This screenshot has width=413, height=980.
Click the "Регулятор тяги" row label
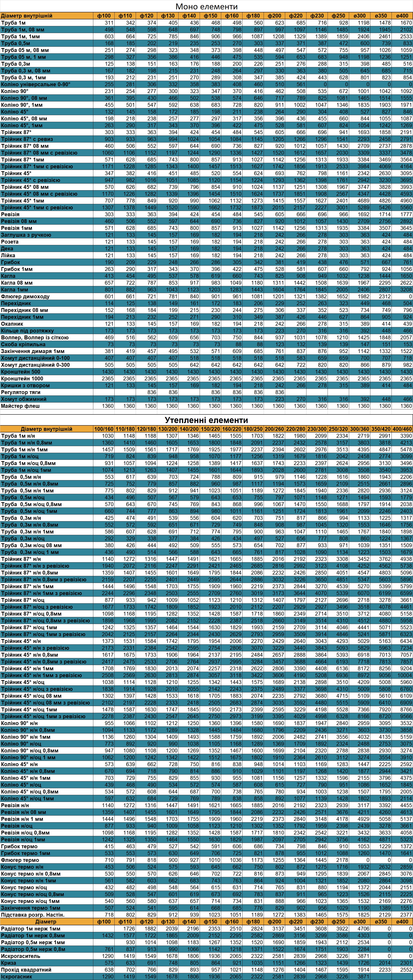pyautogui.click(x=21, y=392)
